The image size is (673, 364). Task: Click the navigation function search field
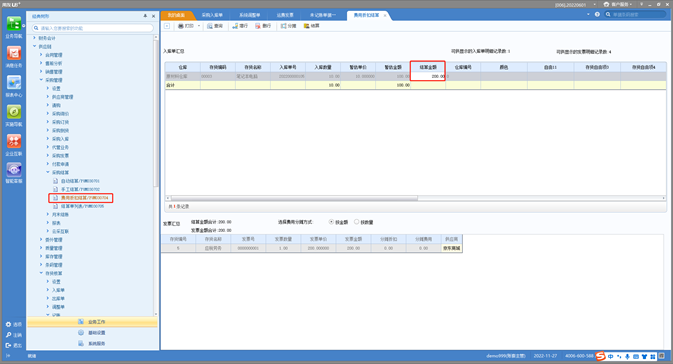[93, 28]
